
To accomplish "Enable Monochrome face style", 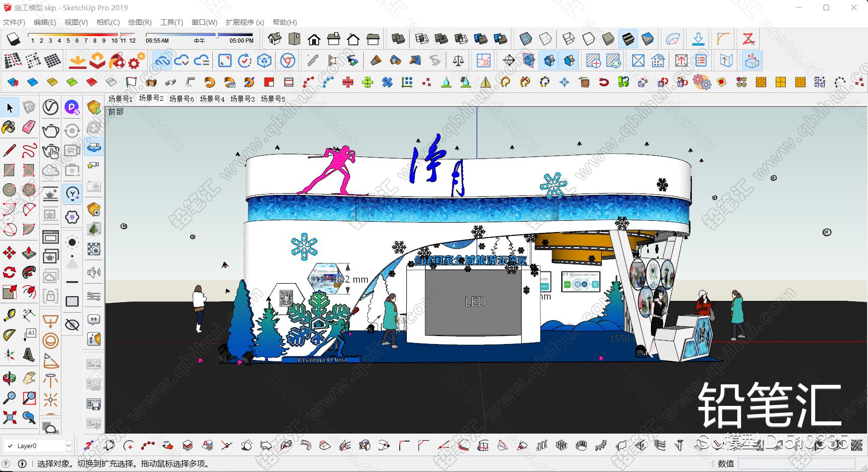I will [x=648, y=39].
